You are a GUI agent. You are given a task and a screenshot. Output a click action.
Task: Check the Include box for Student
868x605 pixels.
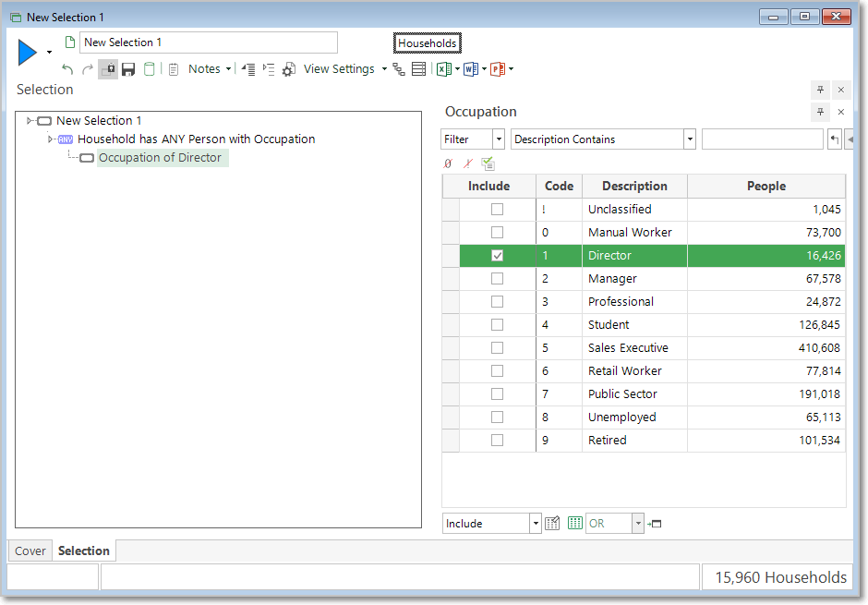tap(497, 324)
